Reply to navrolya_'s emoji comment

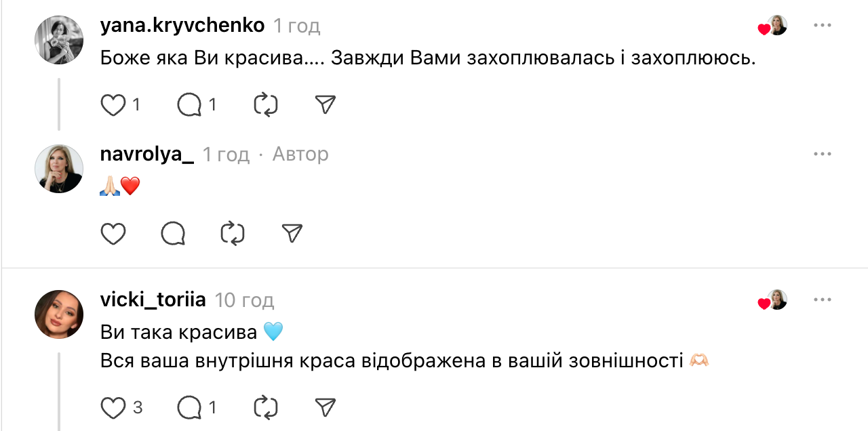[173, 234]
